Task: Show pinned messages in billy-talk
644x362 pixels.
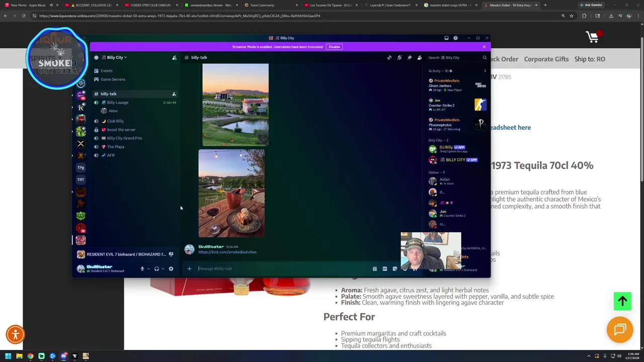Action: pos(410,57)
